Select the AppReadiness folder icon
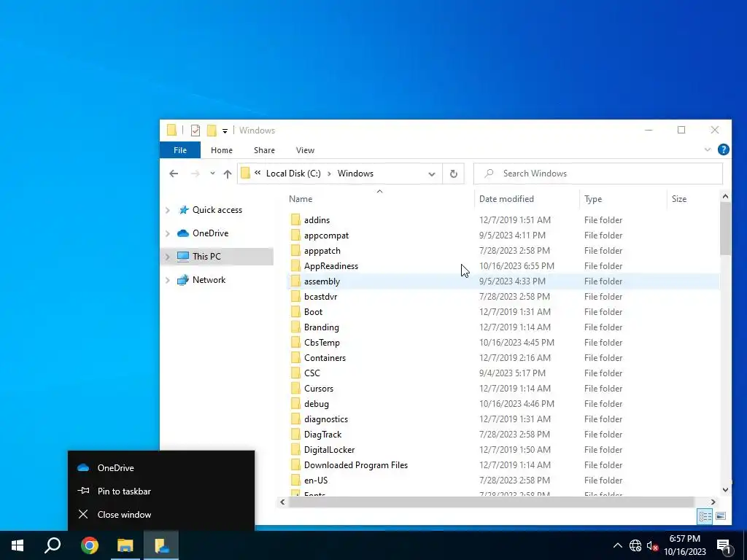747x560 pixels. [x=295, y=265]
